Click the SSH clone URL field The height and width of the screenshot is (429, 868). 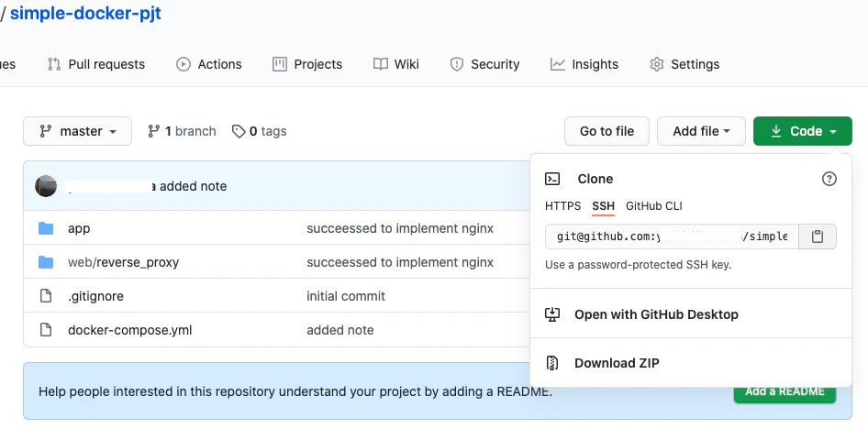(x=672, y=236)
